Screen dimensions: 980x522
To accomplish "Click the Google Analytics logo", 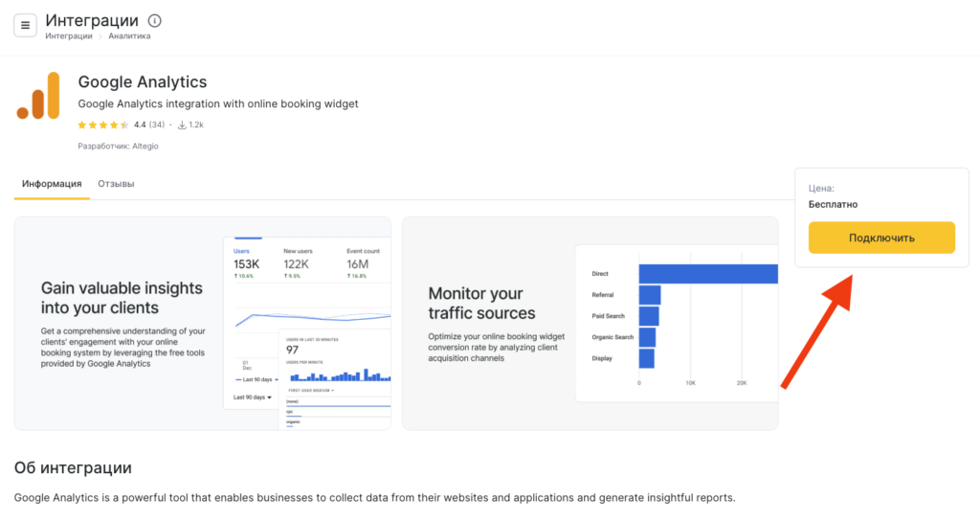I will 38,96.
